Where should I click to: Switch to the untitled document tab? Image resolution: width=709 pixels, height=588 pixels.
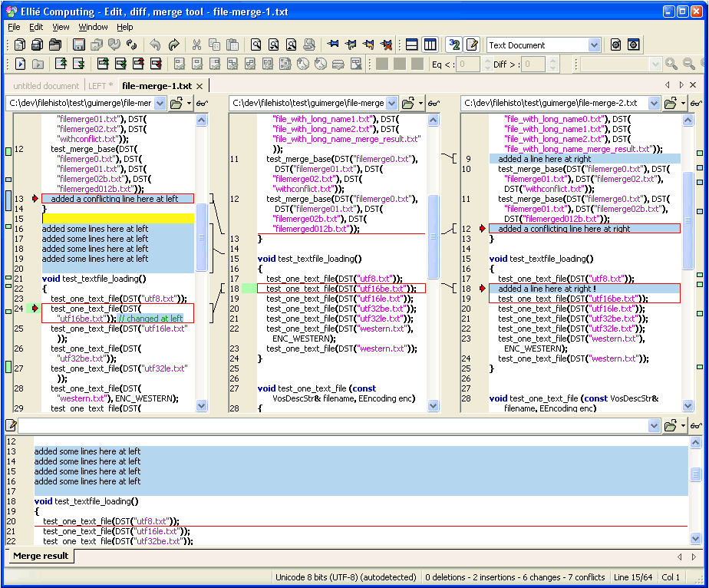[x=46, y=86]
